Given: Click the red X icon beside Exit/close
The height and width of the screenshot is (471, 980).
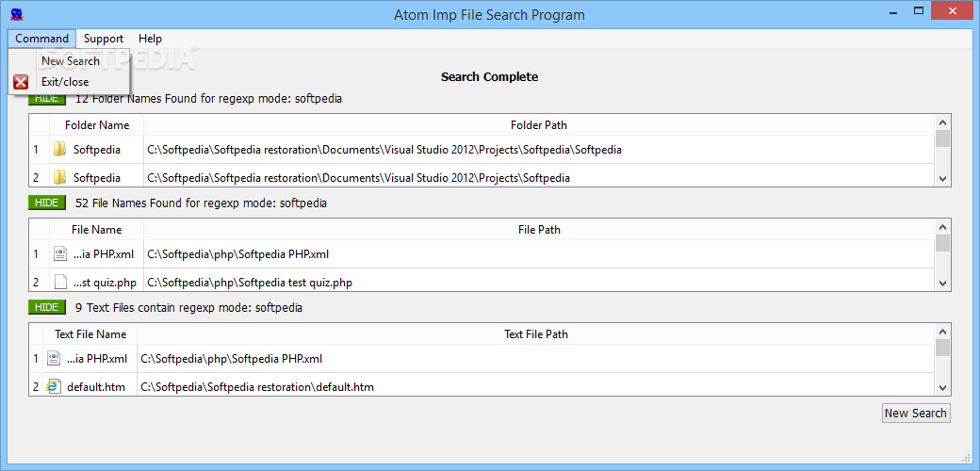Looking at the screenshot, I should [x=21, y=82].
